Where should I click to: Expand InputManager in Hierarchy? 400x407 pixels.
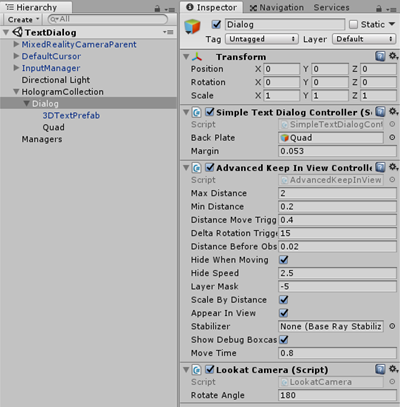(16, 68)
